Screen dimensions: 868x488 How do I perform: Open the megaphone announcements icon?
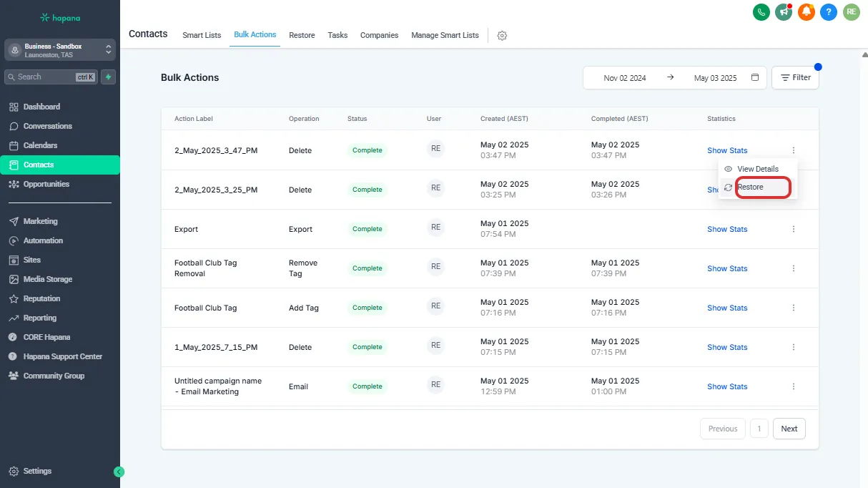pyautogui.click(x=784, y=11)
